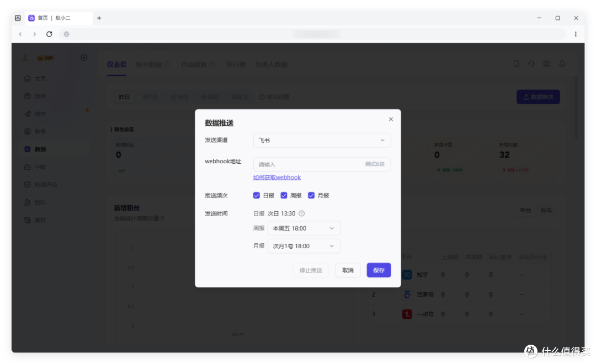Click the tab list icon left of the tab
Screen dimensions: 596x364
point(18,18)
